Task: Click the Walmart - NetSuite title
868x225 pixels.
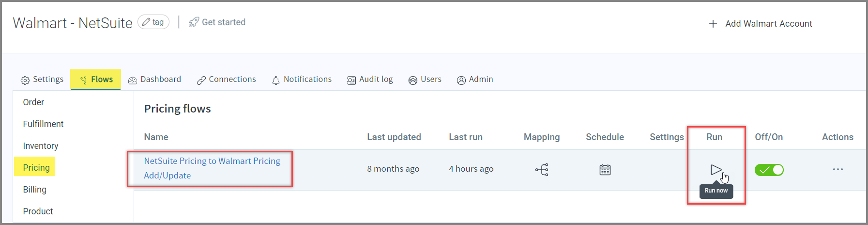Action: click(x=73, y=23)
